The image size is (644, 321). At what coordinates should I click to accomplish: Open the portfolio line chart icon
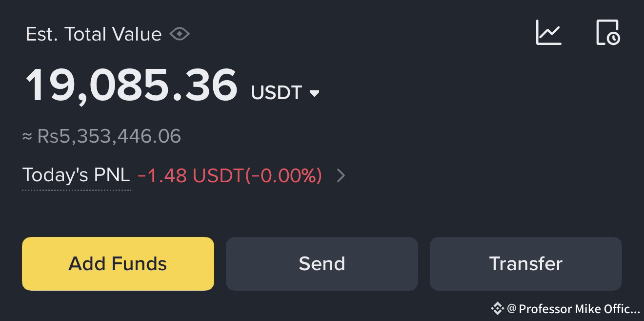click(x=549, y=33)
